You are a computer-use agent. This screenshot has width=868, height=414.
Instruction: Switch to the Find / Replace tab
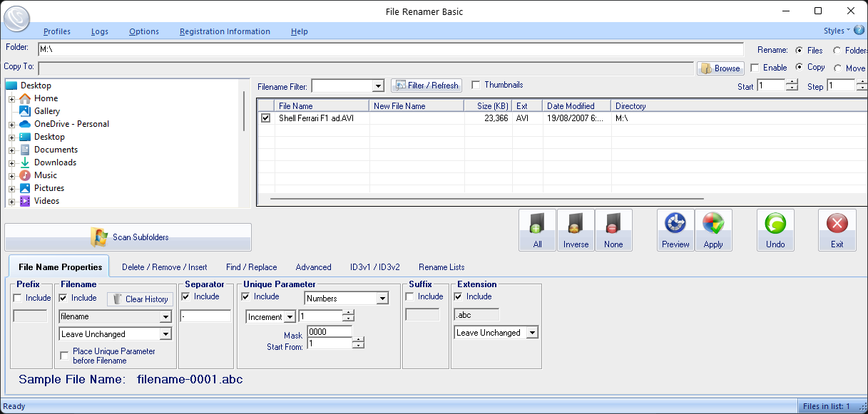pos(252,267)
